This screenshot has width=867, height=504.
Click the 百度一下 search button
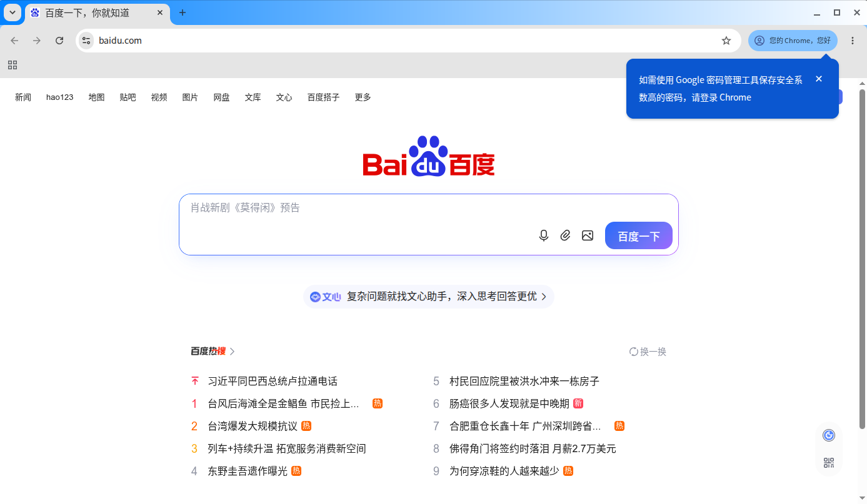[639, 235]
